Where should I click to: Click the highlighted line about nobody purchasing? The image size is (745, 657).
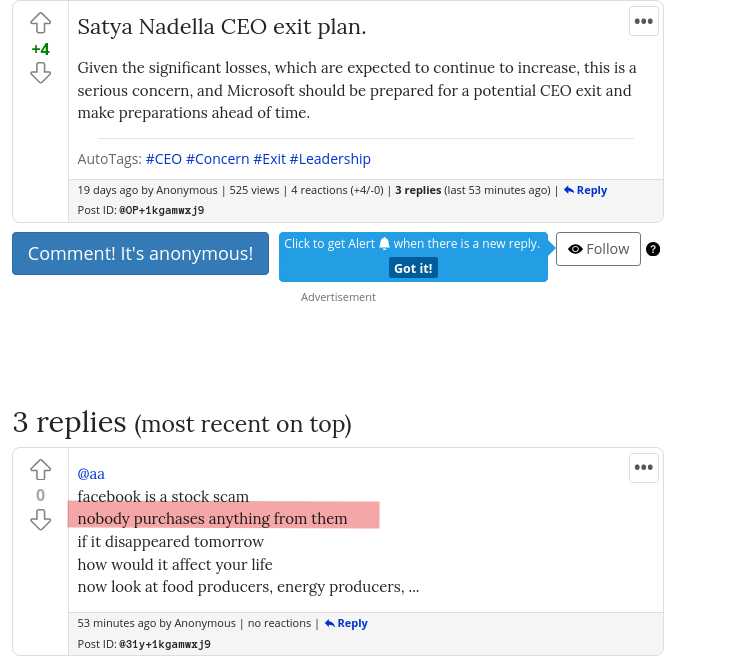click(213, 519)
